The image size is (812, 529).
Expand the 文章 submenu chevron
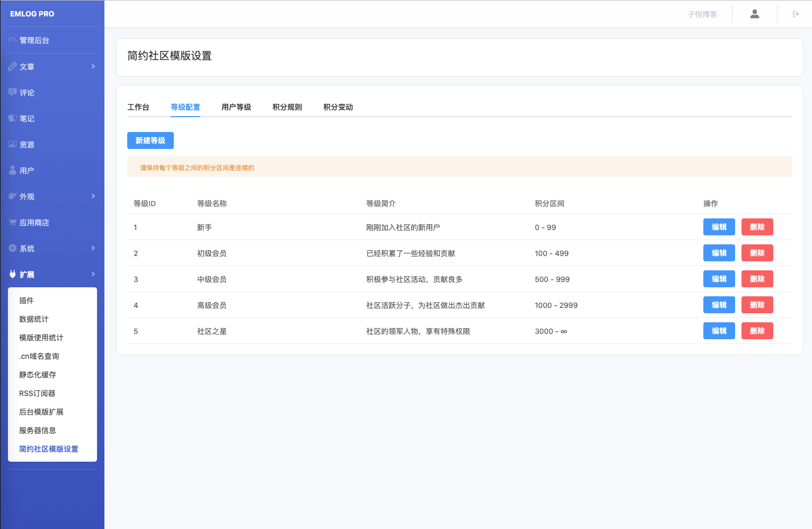(93, 66)
